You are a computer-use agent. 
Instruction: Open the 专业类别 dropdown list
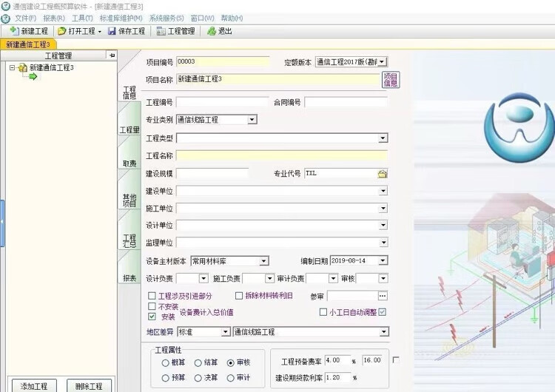tap(252, 119)
